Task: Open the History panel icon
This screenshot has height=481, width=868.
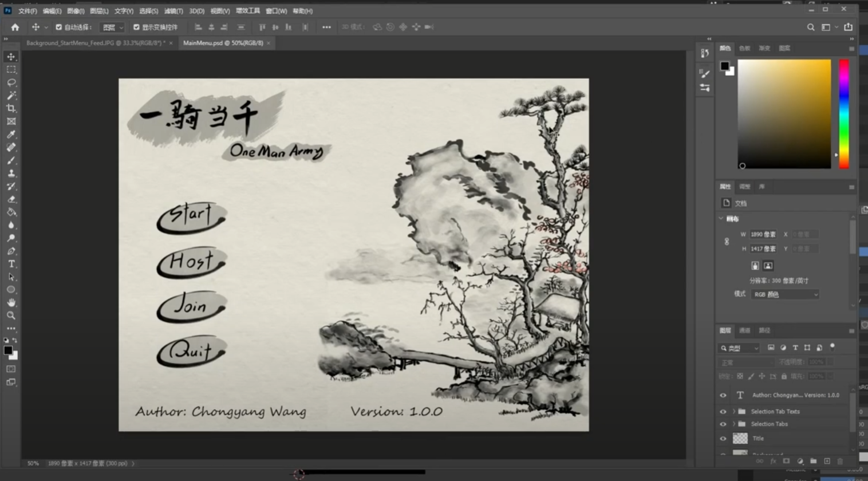Action: [x=705, y=53]
